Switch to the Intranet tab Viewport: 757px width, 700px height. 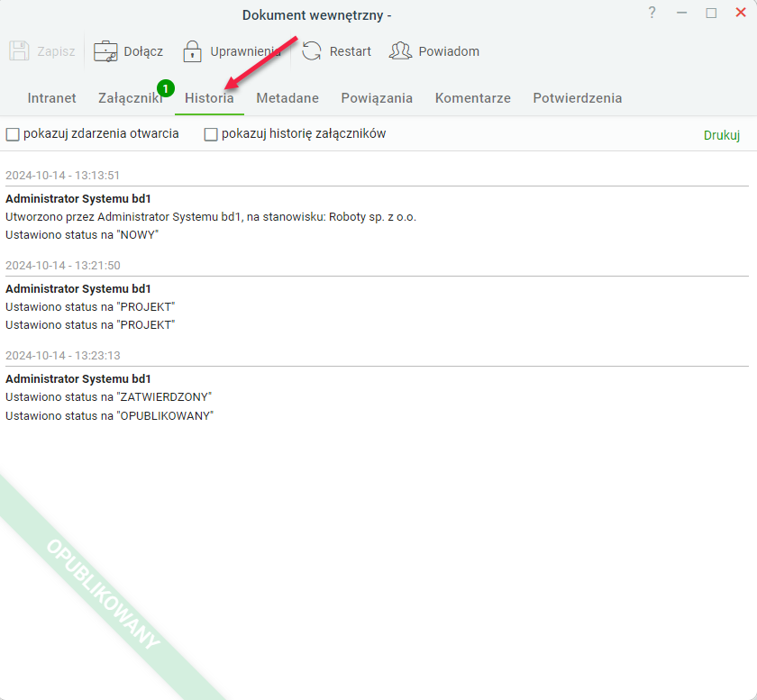[51, 98]
